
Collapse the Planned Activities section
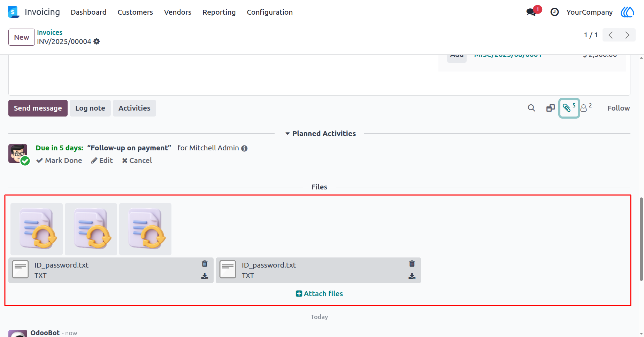[320, 134]
